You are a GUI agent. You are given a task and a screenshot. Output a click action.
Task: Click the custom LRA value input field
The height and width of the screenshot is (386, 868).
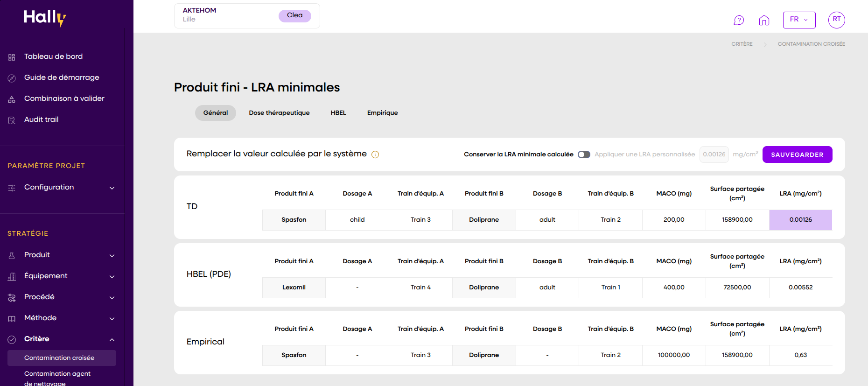click(714, 154)
